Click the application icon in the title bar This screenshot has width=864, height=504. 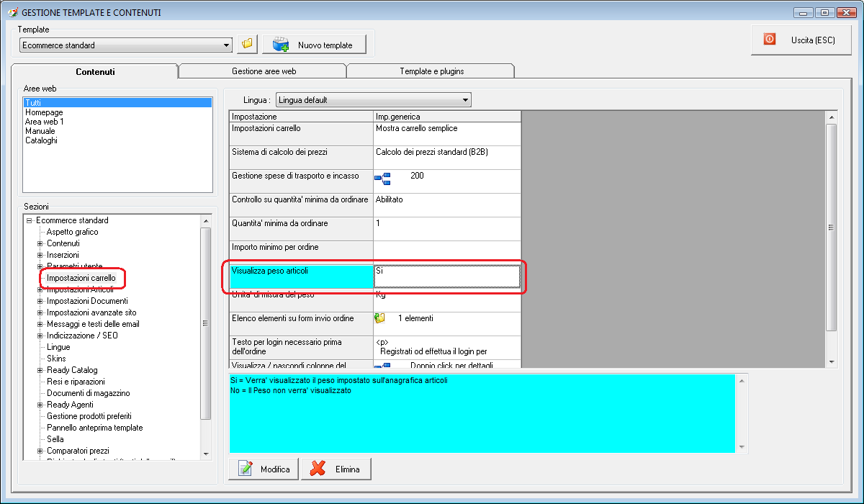click(x=12, y=12)
